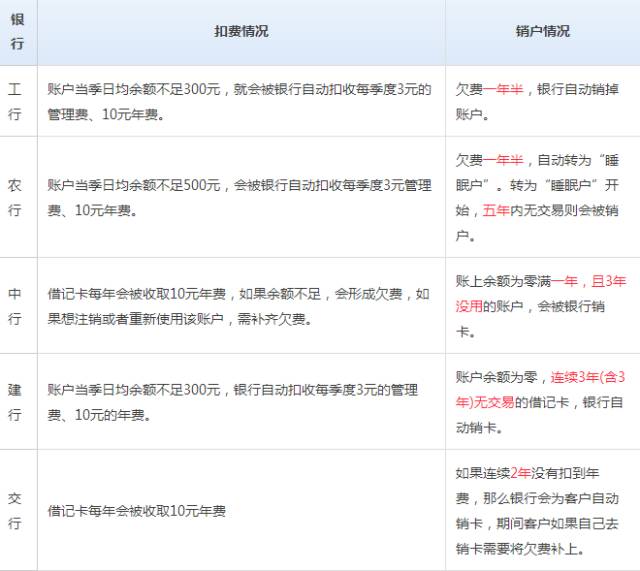The width and height of the screenshot is (640, 571).
Task: Click 建行 fee text about 10元的年费
Action: point(233,402)
